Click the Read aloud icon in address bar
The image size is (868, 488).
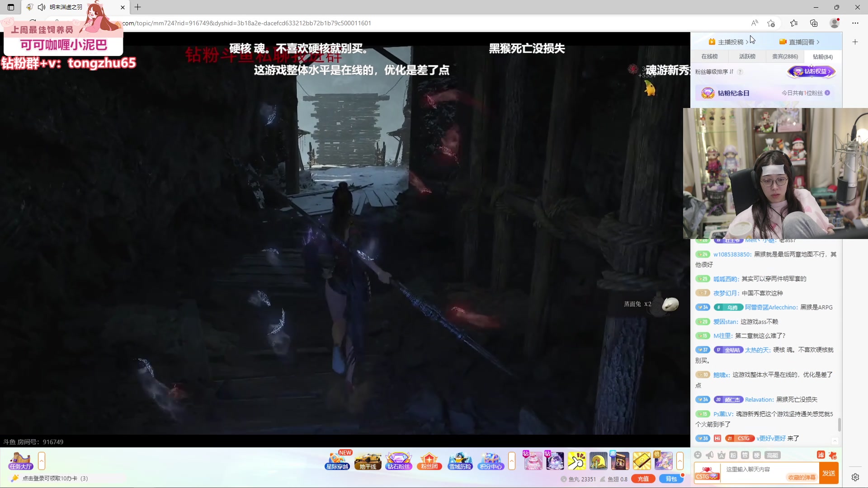[755, 23]
